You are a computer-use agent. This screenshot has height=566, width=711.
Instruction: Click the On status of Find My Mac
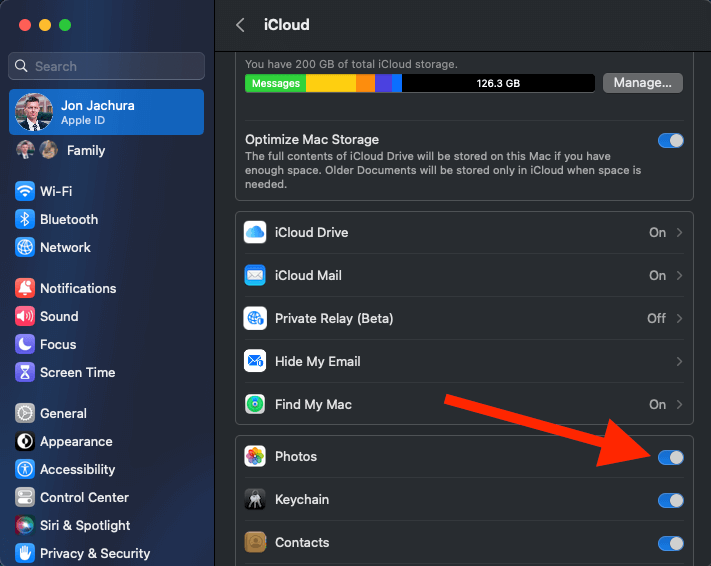657,405
